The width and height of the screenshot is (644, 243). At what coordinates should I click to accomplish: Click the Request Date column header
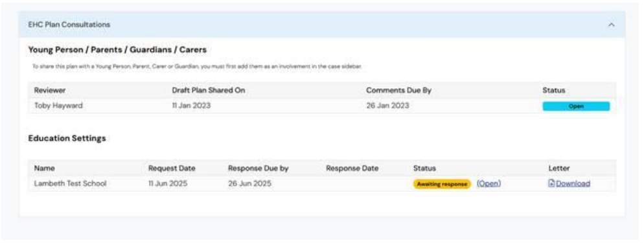pos(172,168)
